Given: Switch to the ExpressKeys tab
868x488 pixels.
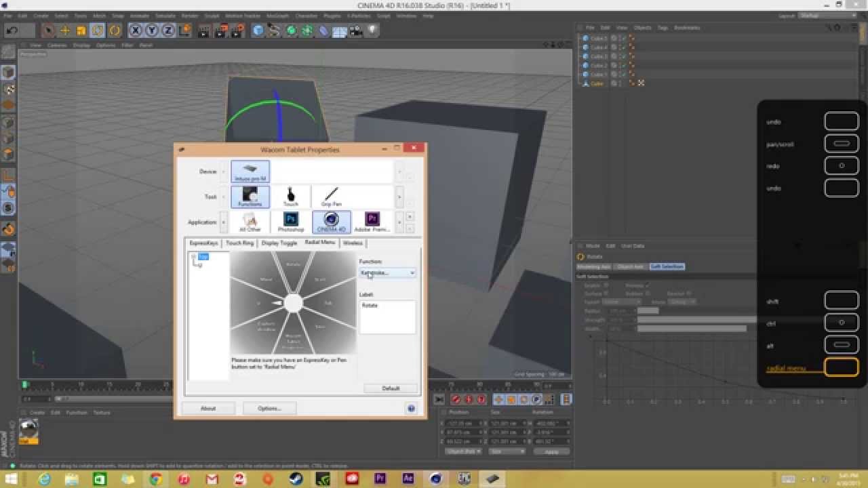Looking at the screenshot, I should [x=204, y=243].
